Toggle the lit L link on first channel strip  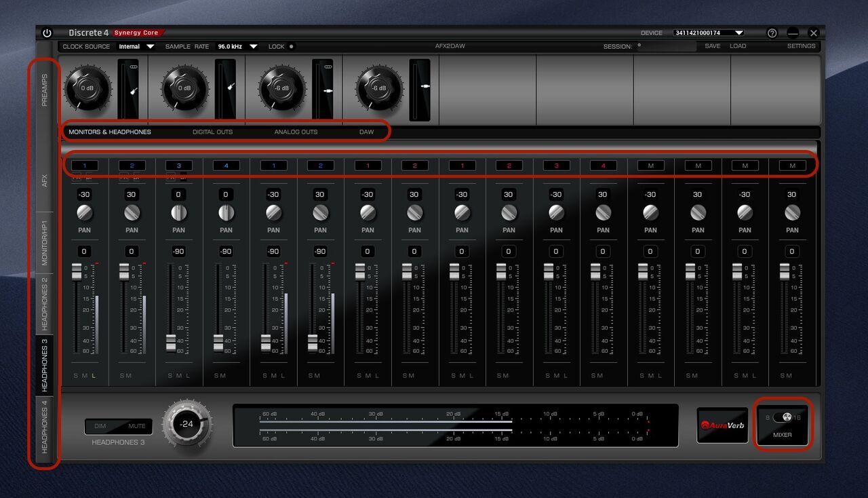tap(94, 375)
